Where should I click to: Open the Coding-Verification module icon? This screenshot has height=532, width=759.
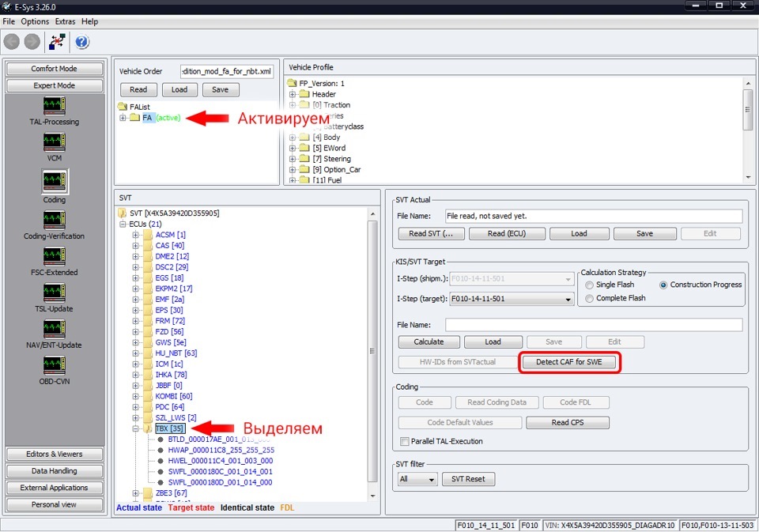(55, 220)
